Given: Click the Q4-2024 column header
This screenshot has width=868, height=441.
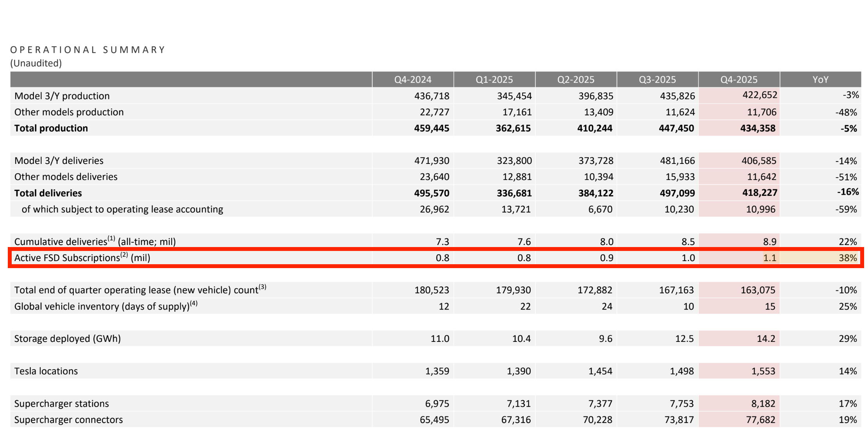Looking at the screenshot, I should [413, 80].
